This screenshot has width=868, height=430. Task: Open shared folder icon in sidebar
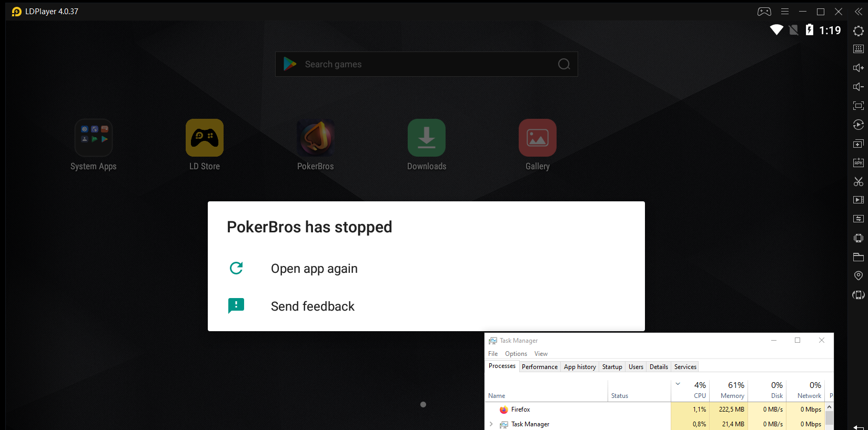[858, 257]
